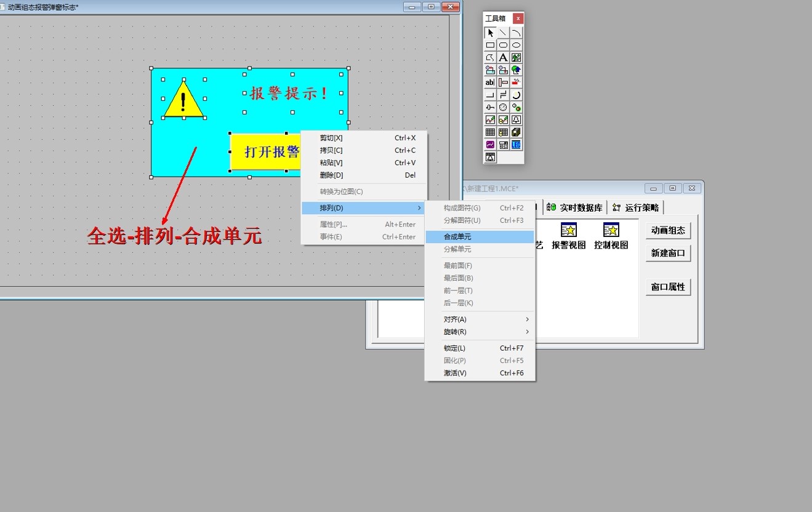Image resolution: width=812 pixels, height=512 pixels.
Task: Select the clock dial tool in the toolbox
Action: click(503, 108)
